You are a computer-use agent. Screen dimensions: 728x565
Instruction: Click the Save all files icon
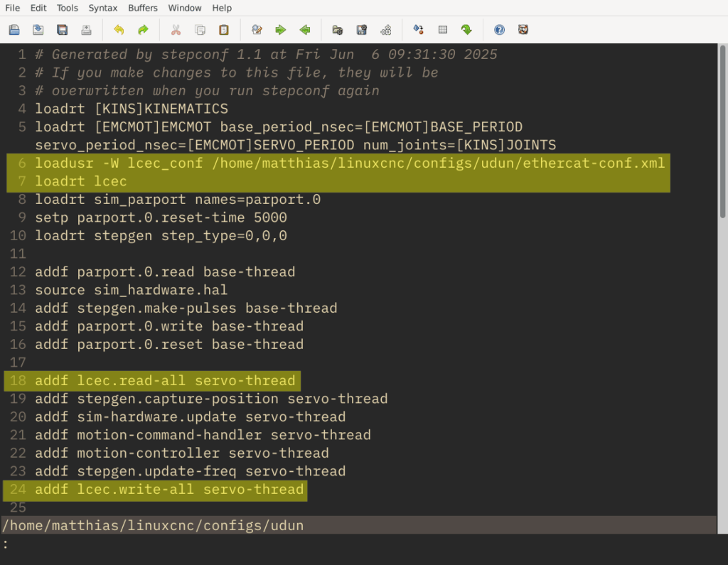pos(63,30)
